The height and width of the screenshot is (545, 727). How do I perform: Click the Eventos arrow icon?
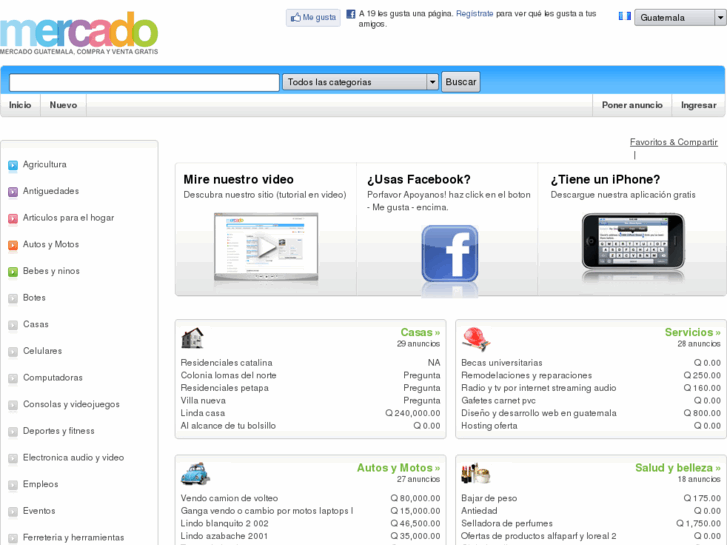[13, 512]
